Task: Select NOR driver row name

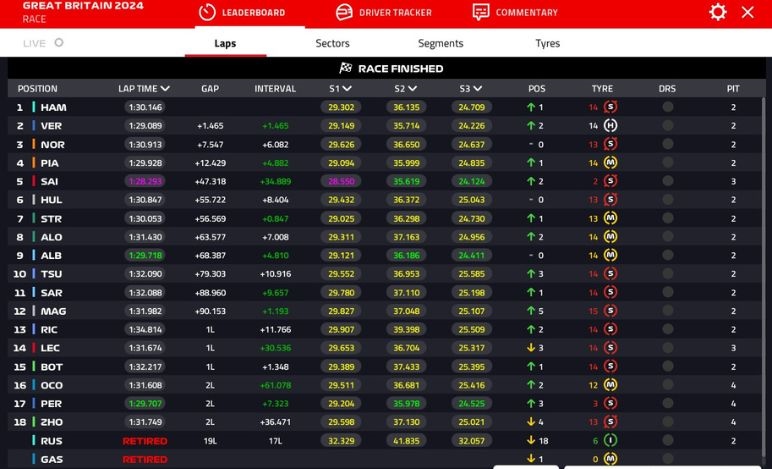Action: 53,144
